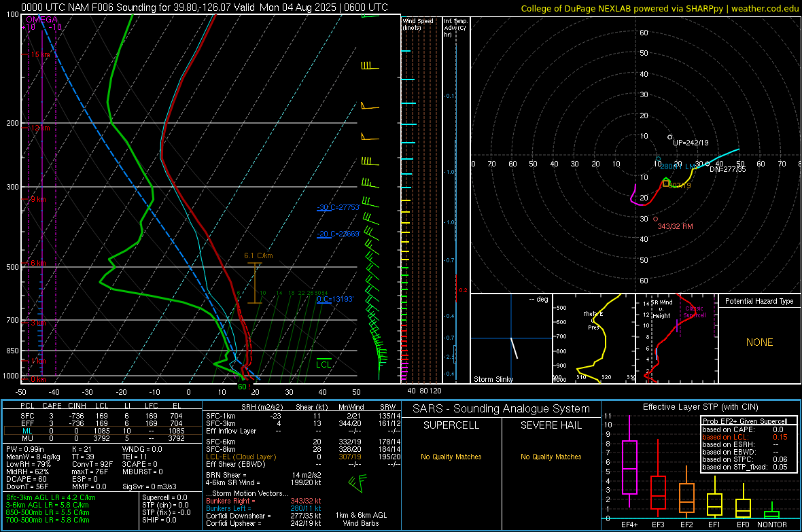Click the Eff Shear (EBWD) row

pyautogui.click(x=303, y=464)
